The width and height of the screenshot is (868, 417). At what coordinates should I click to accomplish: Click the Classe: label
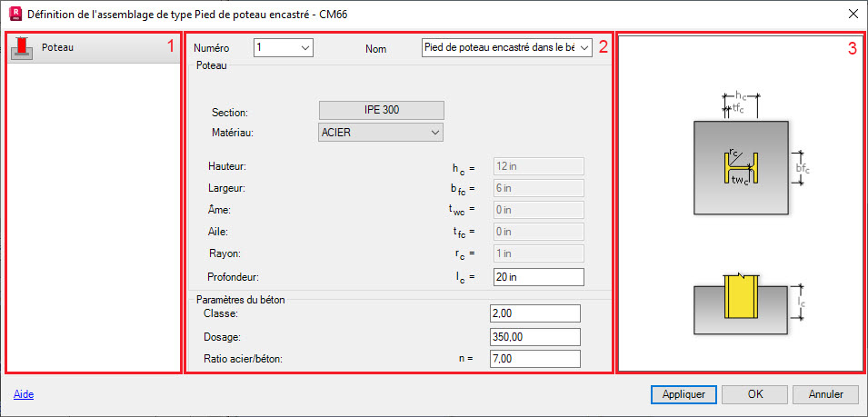pyautogui.click(x=221, y=313)
